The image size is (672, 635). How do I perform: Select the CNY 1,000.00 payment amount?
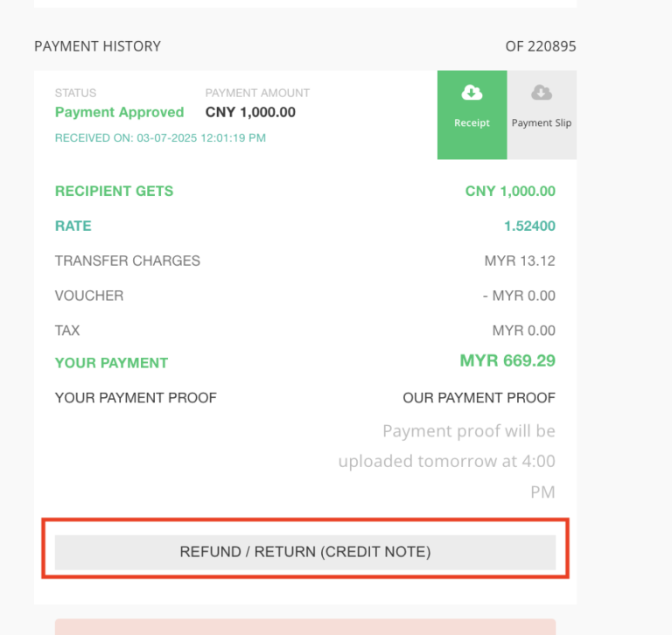250,112
